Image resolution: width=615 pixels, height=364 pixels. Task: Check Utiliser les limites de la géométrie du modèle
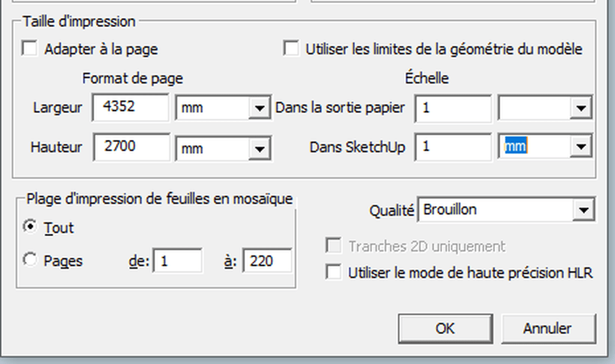(291, 49)
